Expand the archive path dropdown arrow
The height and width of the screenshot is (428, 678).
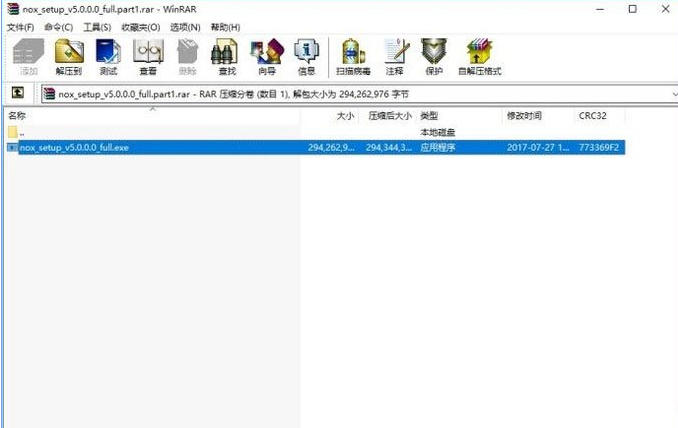pos(675,94)
